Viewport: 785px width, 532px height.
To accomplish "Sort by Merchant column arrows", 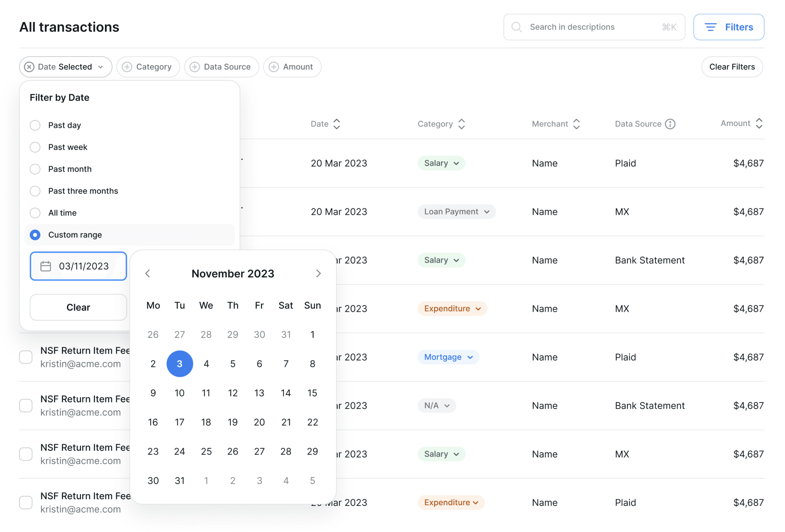I will click(577, 124).
